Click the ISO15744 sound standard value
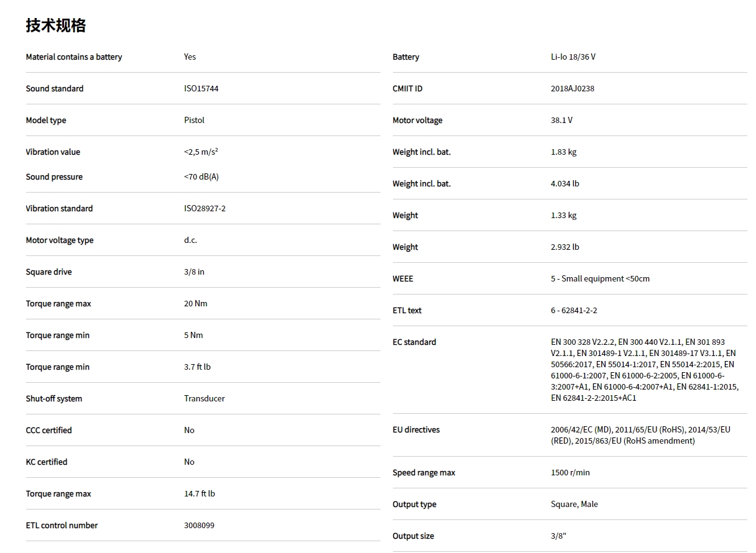This screenshot has width=756, height=553. (x=201, y=89)
